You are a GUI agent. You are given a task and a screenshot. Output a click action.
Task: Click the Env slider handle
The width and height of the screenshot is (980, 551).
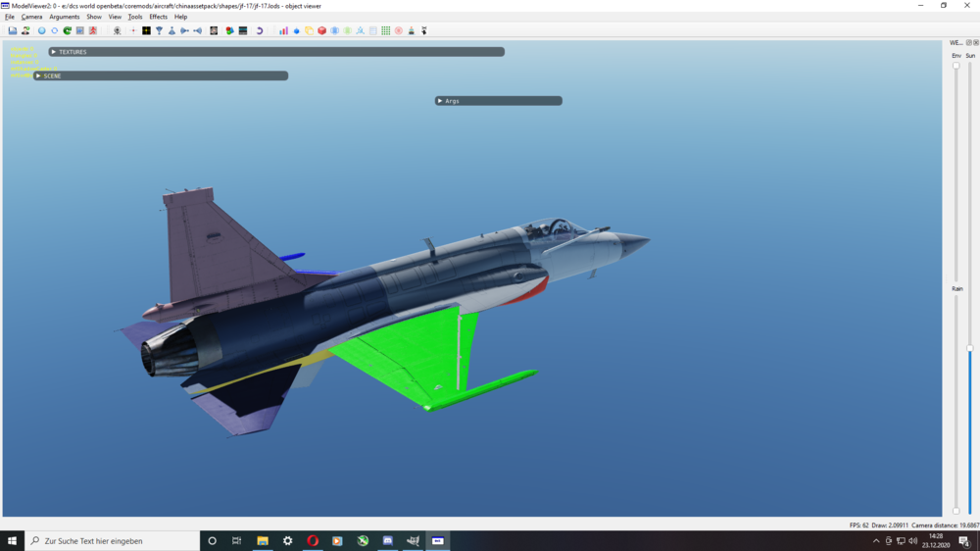[956, 66]
